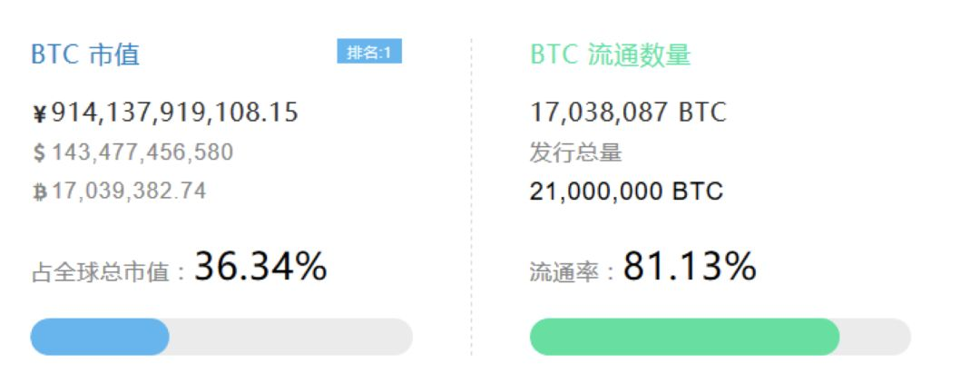This screenshot has height=383, width=980.
Task: Click the 81.13% circulation rate figure
Action: [x=690, y=266]
